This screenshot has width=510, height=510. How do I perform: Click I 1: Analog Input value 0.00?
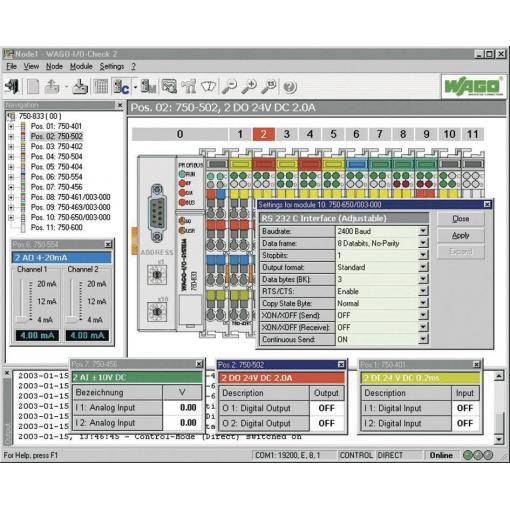tap(182, 408)
